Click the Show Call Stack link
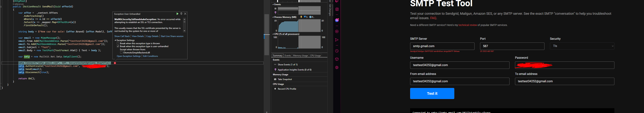This screenshot has height=113, width=644. tap(122, 36)
